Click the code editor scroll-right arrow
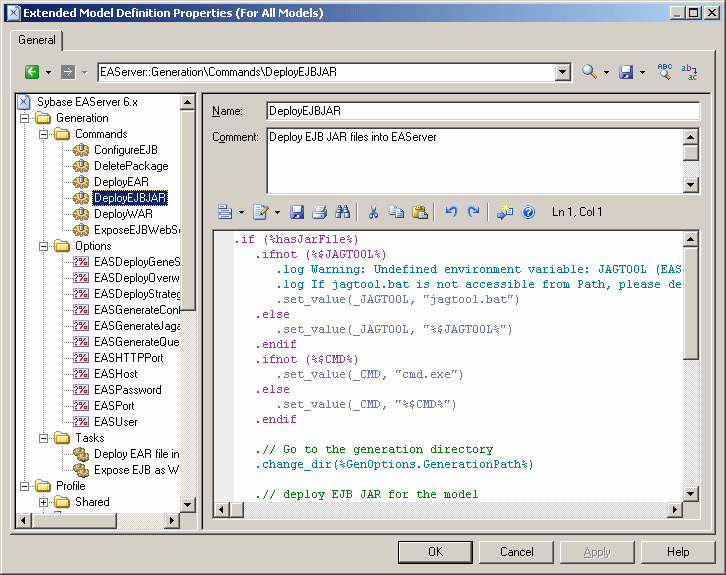The width and height of the screenshot is (726, 575). point(675,510)
